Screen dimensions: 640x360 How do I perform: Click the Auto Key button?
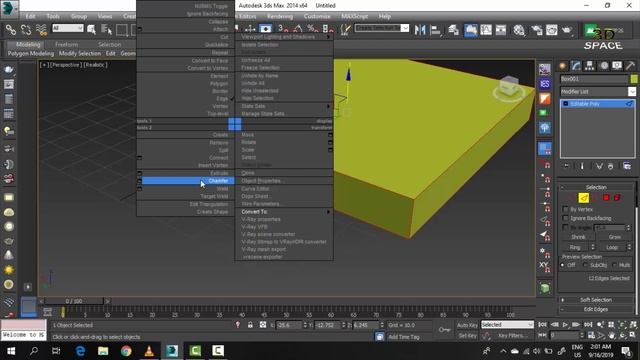coord(467,325)
